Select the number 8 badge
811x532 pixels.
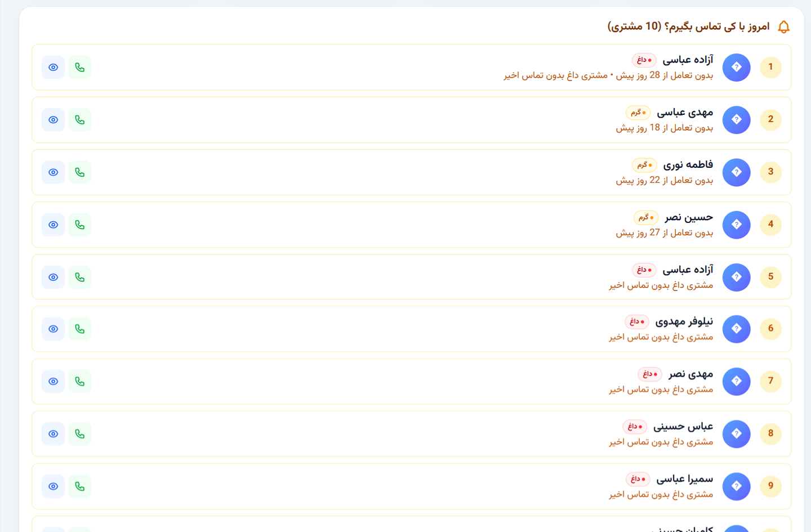click(x=770, y=433)
